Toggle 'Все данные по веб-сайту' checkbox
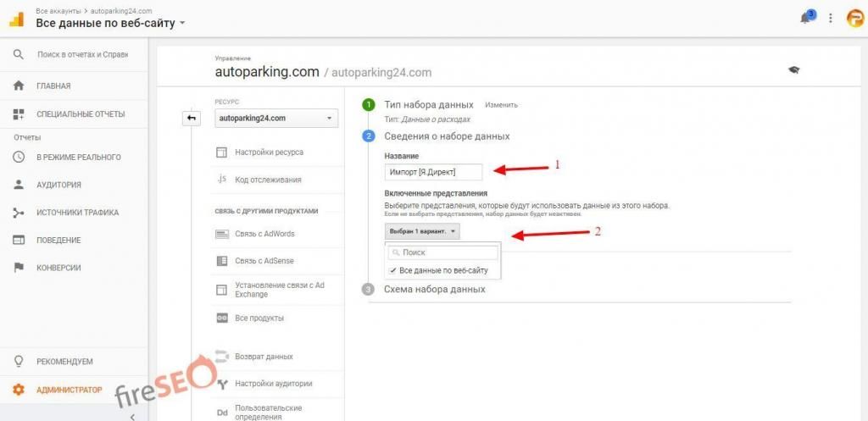The height and width of the screenshot is (421, 868). click(x=392, y=270)
